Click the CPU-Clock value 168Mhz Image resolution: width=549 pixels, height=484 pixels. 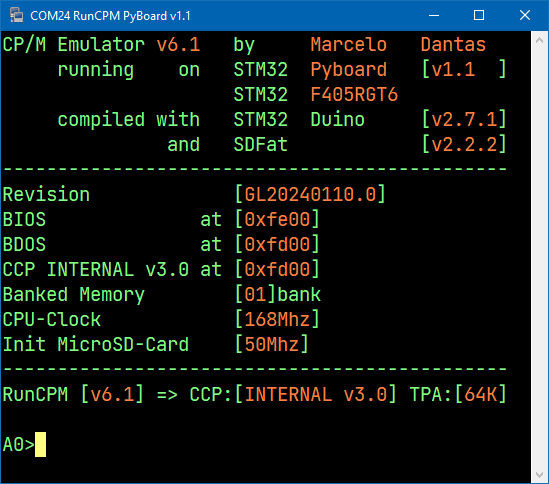277,319
